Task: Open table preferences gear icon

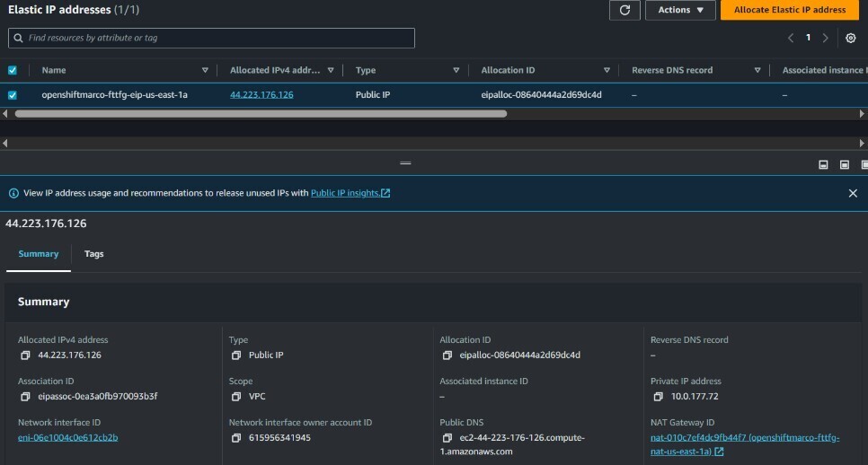Action: point(851,38)
